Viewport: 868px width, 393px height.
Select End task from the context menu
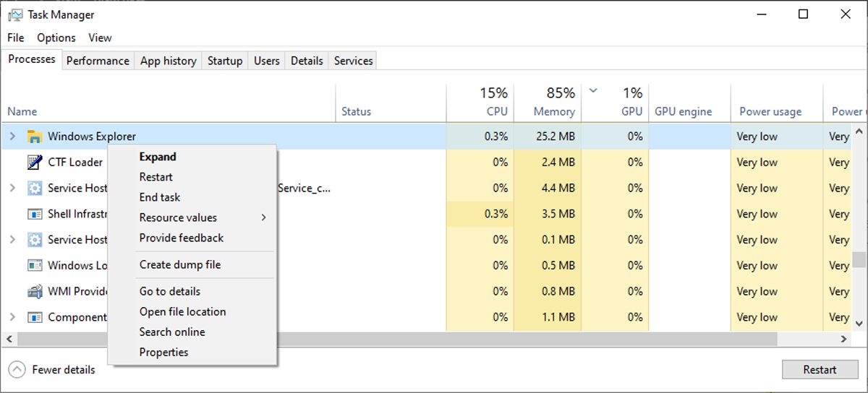pos(160,197)
